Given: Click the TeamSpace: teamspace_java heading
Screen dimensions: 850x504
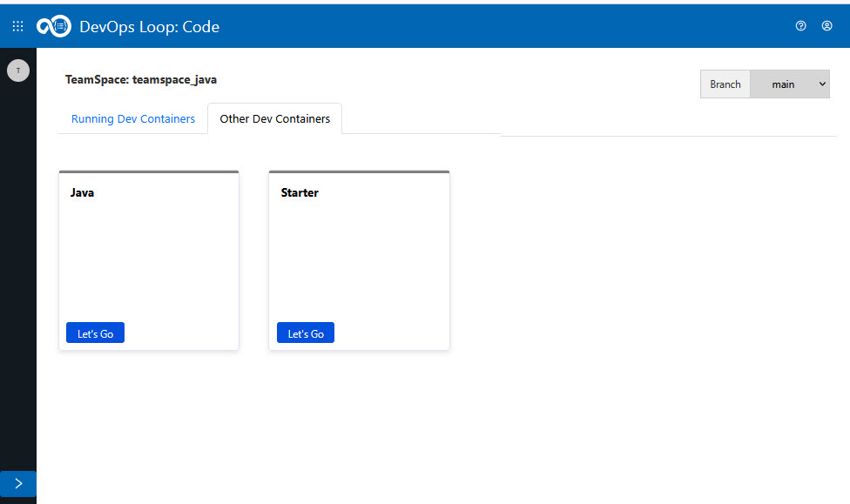Looking at the screenshot, I should pos(141,79).
